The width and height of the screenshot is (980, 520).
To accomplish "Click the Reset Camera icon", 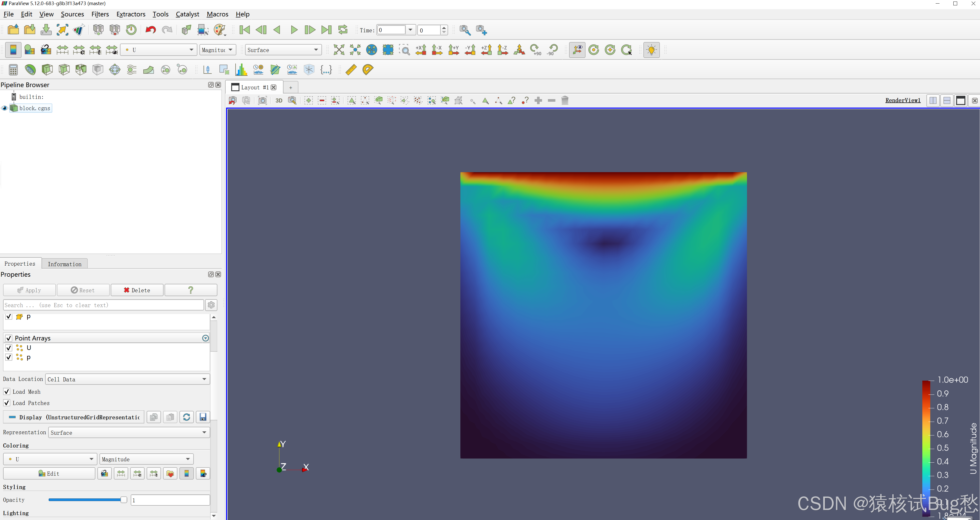I will coord(339,50).
